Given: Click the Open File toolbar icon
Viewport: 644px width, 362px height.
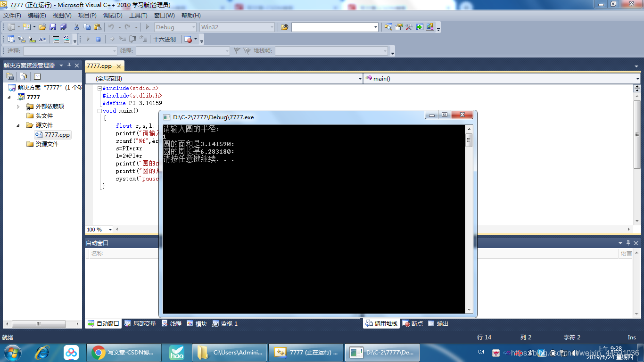Looking at the screenshot, I should click(42, 27).
